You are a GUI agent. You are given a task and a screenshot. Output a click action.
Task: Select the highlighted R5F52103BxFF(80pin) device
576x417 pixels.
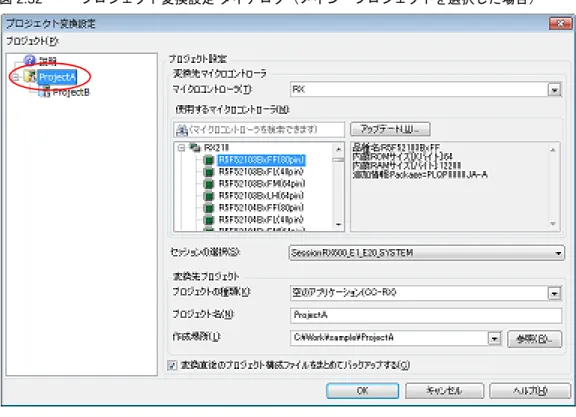tap(261, 160)
